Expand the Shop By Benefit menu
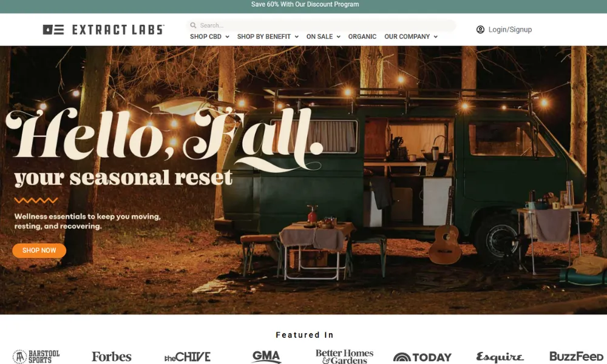 pyautogui.click(x=268, y=37)
